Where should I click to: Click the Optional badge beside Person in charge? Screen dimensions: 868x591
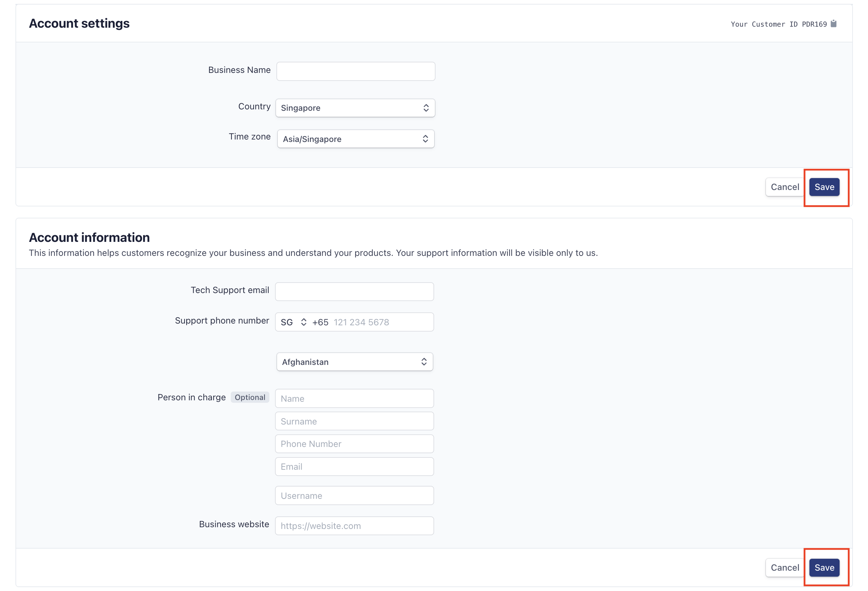tap(250, 397)
